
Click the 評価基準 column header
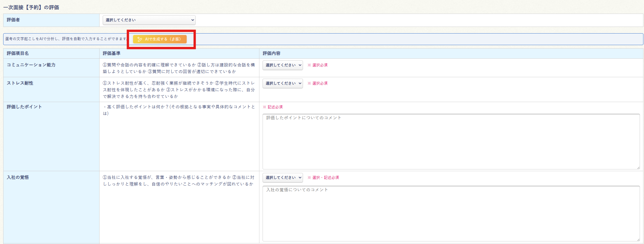[x=112, y=53]
